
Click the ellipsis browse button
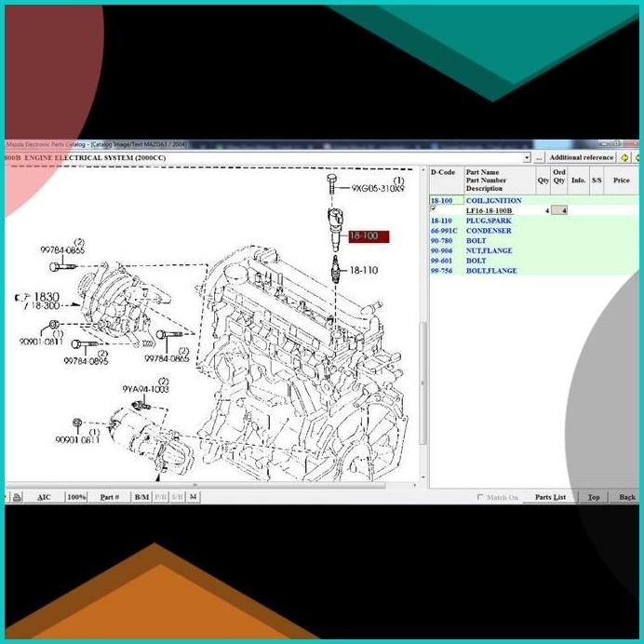point(539,157)
